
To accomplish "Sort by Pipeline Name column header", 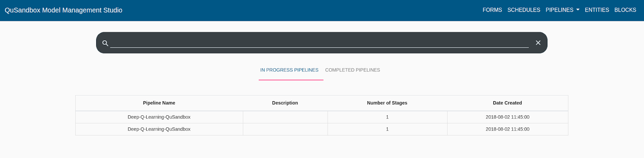I will coord(159,103).
